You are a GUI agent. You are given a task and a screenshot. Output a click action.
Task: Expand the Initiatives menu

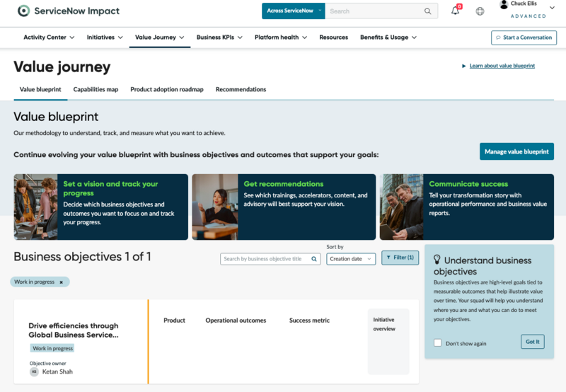coord(105,38)
